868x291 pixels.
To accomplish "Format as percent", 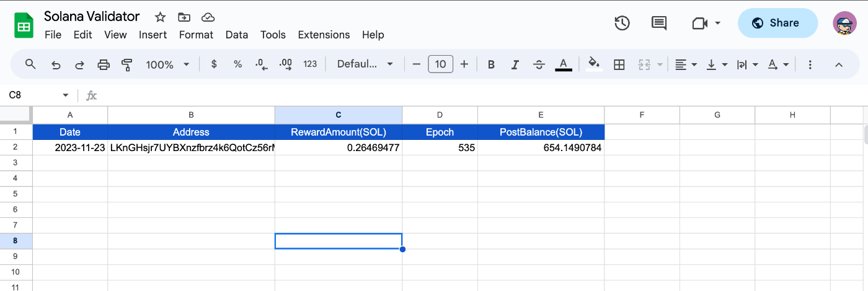I will click(x=237, y=64).
